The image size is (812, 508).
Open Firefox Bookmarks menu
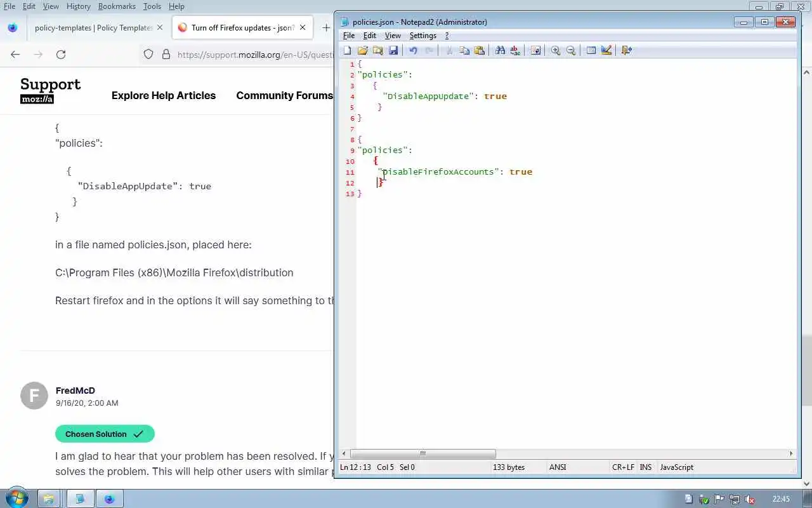click(x=117, y=6)
